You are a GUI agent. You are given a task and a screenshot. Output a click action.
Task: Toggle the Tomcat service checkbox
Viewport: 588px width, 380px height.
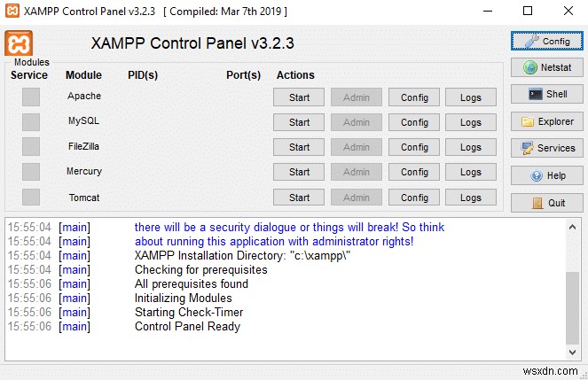point(31,197)
